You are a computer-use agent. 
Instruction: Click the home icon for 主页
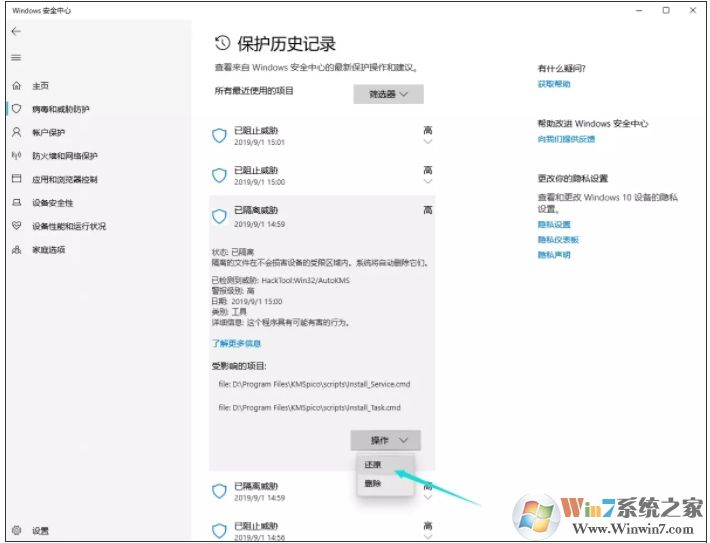click(17, 85)
